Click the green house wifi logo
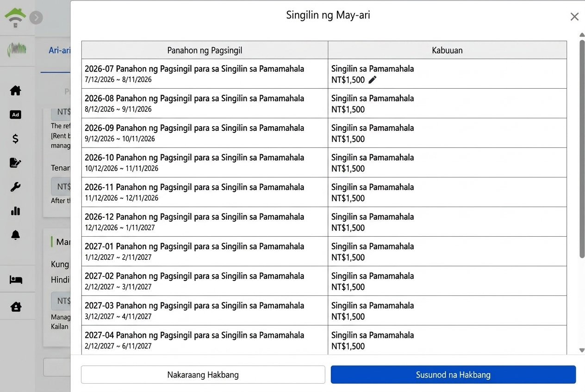This screenshot has height=392, width=585. tap(15, 18)
